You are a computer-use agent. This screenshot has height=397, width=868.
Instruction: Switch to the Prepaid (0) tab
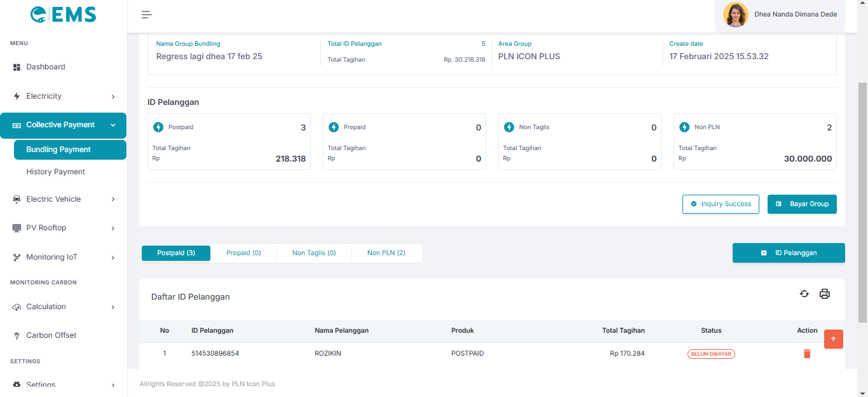coord(243,253)
